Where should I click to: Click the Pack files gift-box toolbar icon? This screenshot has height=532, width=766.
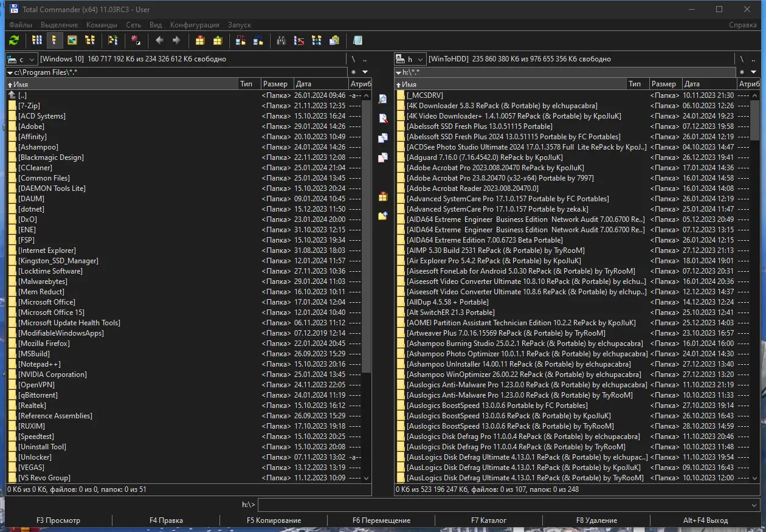200,41
